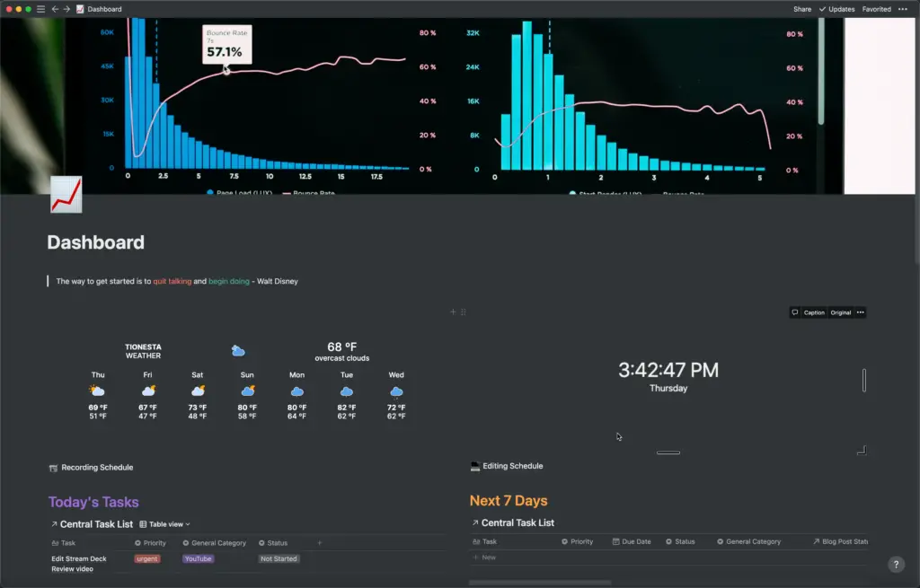Open the three-dot page menu at top right

[x=903, y=9]
